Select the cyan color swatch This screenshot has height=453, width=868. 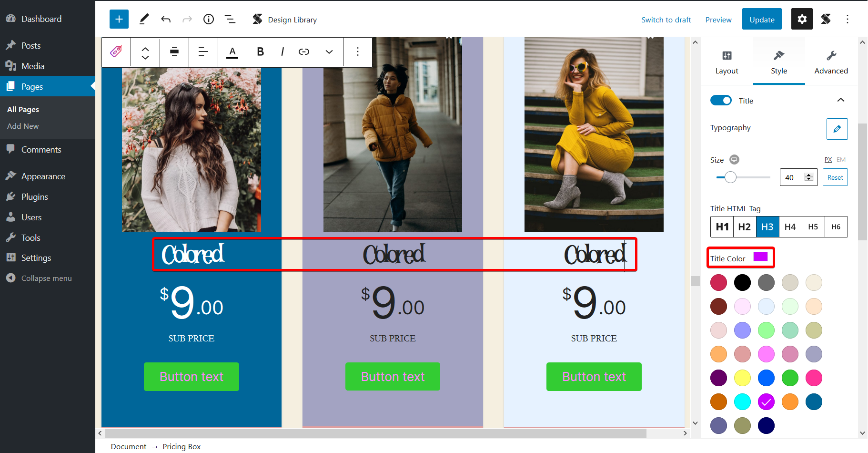coord(742,402)
